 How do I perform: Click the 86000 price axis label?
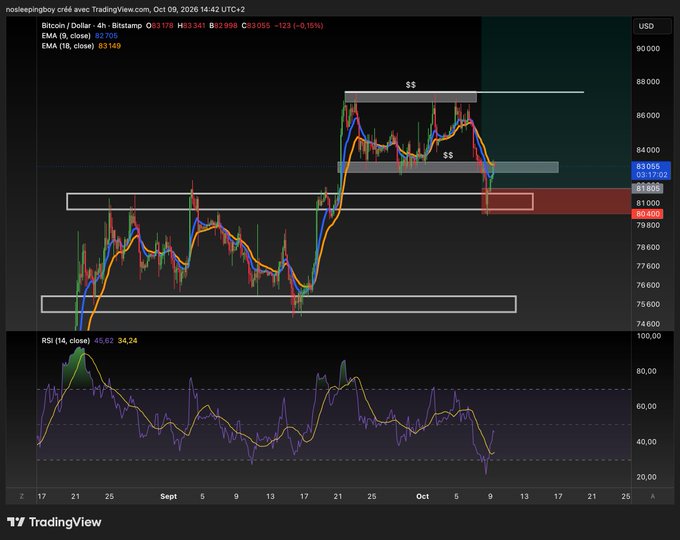(x=648, y=115)
